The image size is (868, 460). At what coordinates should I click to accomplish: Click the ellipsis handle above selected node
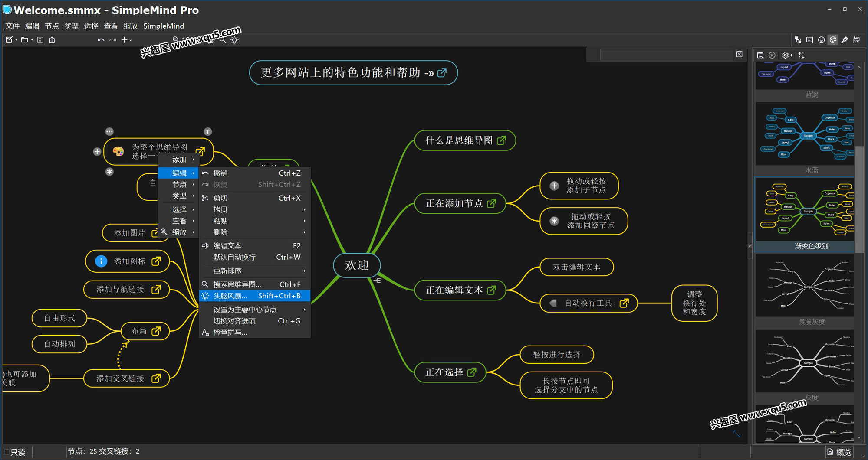coord(109,131)
